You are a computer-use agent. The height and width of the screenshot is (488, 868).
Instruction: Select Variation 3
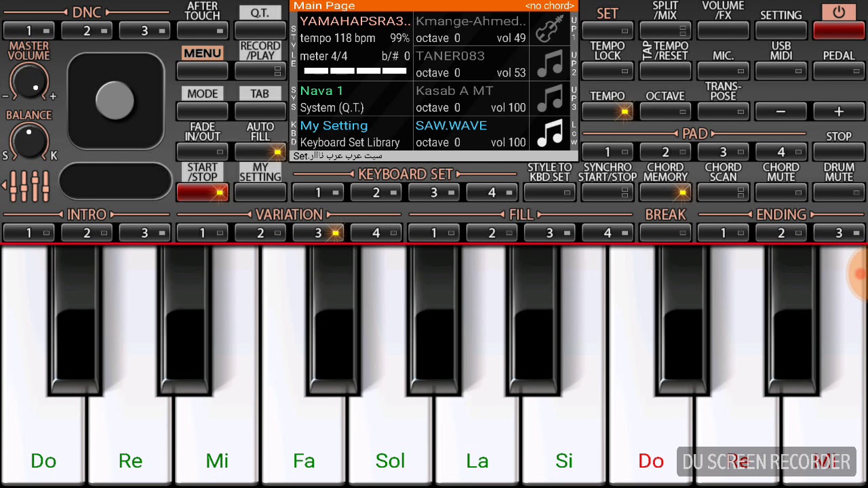click(318, 233)
